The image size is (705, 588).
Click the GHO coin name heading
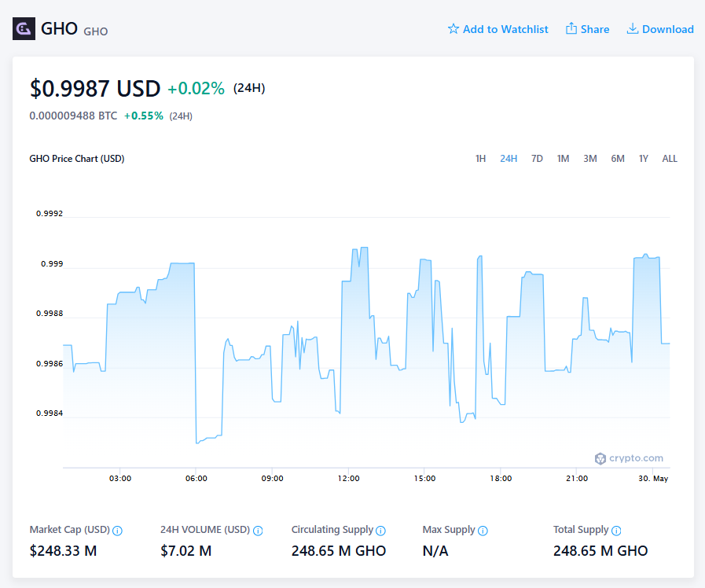pyautogui.click(x=59, y=29)
